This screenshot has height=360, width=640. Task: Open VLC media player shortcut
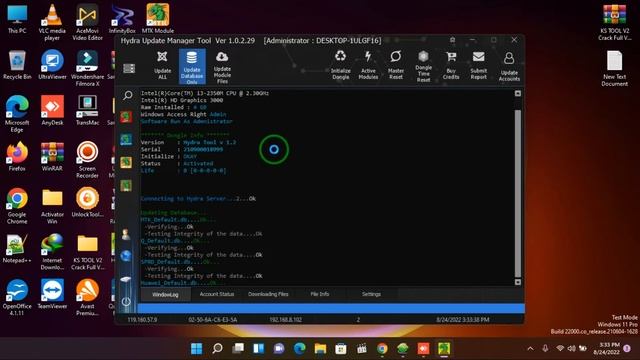pyautogui.click(x=52, y=22)
